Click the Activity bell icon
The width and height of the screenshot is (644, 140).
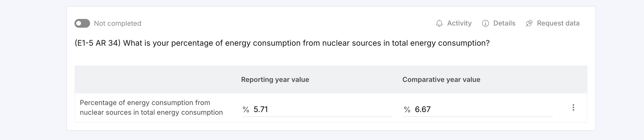click(439, 24)
